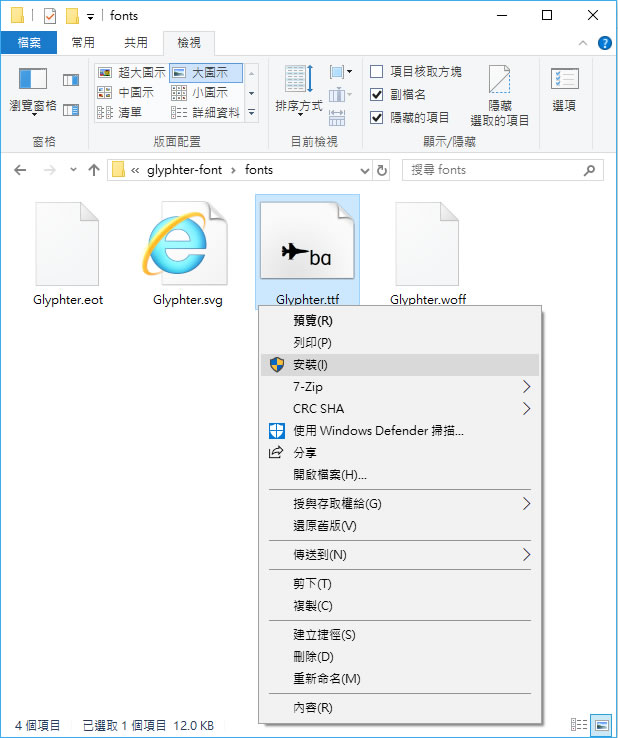
Task: Click Hide selected items (隱藏選取的項目)
Action: point(499,96)
